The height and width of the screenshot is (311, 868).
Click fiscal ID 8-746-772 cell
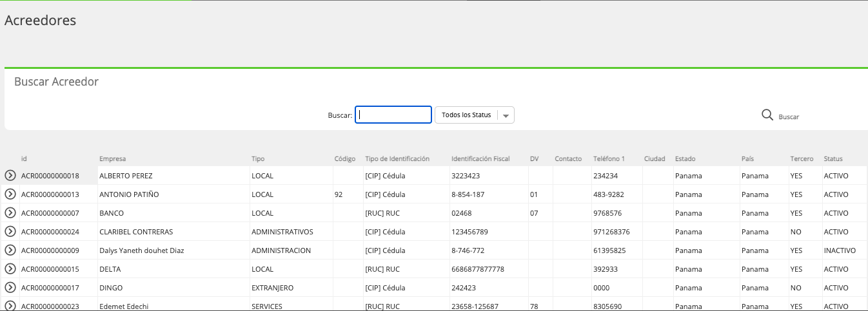coord(489,250)
